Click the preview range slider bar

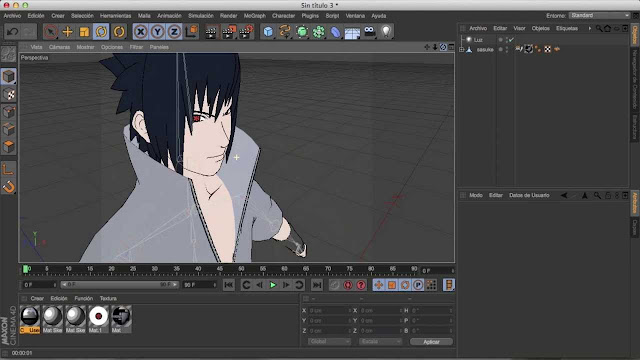point(119,284)
